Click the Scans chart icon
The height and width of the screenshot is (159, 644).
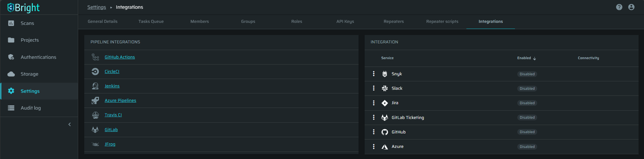(11, 23)
